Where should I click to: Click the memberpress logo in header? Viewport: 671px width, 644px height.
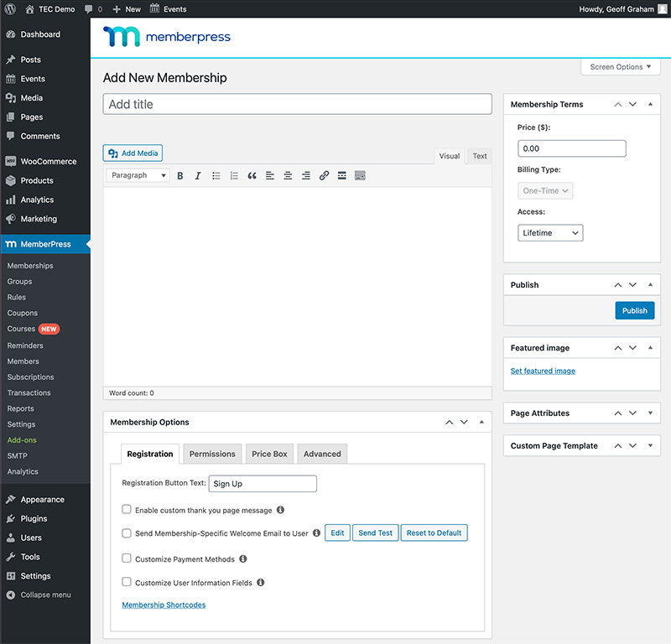pyautogui.click(x=167, y=37)
